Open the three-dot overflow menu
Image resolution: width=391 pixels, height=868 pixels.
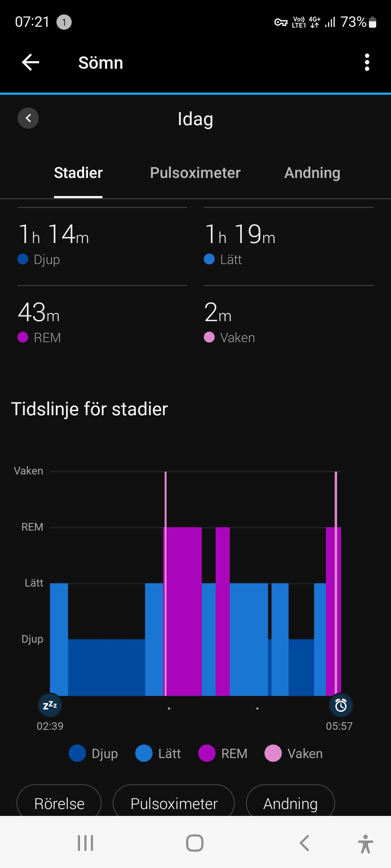pyautogui.click(x=367, y=63)
